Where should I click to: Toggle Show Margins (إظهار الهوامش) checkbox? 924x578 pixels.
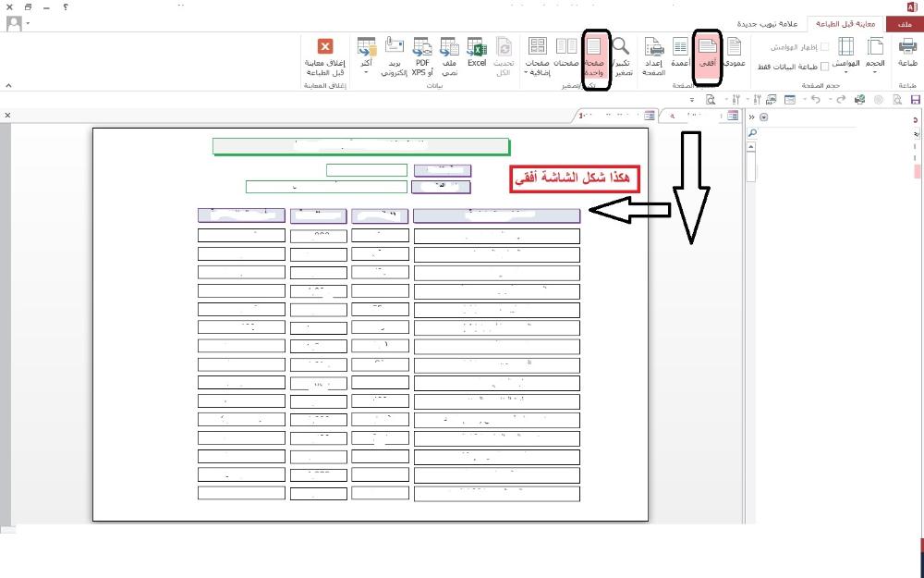pyautogui.click(x=825, y=46)
